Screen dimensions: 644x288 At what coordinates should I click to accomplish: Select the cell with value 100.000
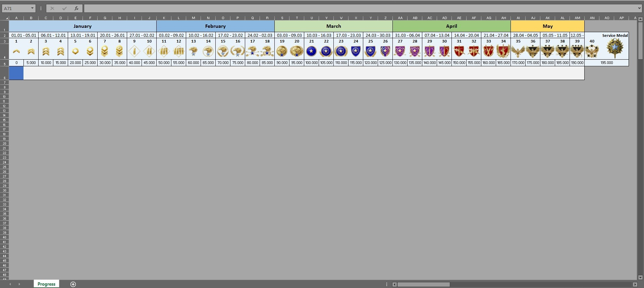311,63
